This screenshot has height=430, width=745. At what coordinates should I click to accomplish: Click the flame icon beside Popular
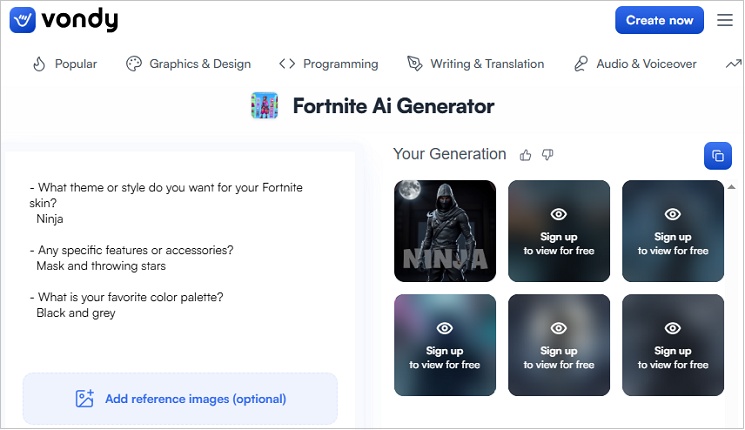(x=39, y=64)
